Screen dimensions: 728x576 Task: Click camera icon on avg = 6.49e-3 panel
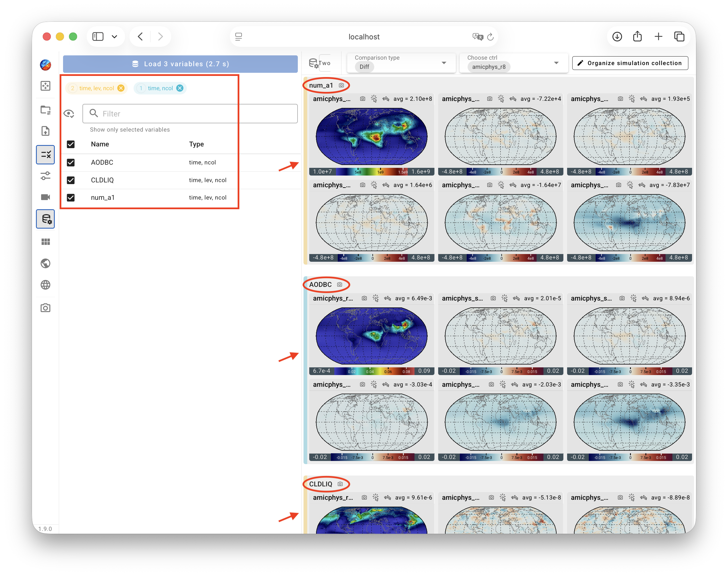(364, 298)
